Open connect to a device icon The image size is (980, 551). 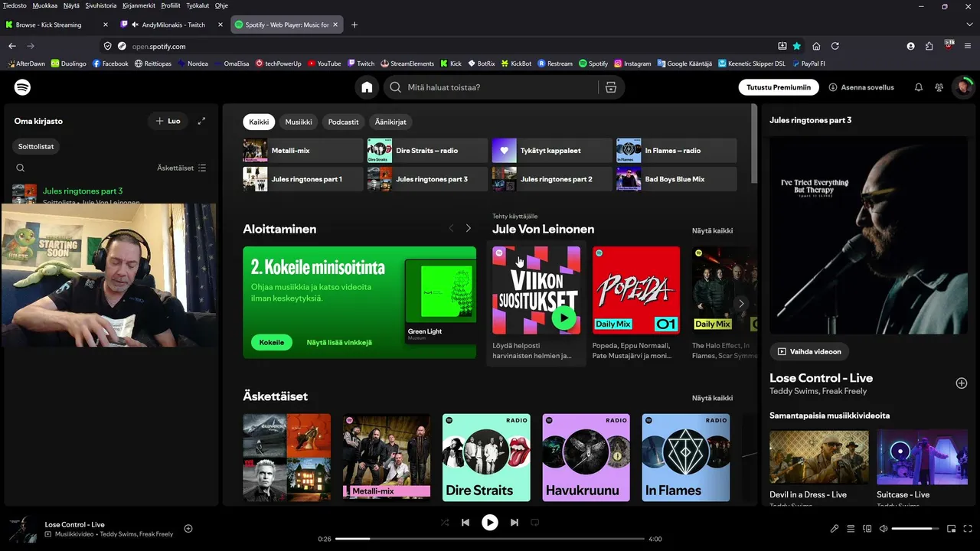tap(867, 528)
